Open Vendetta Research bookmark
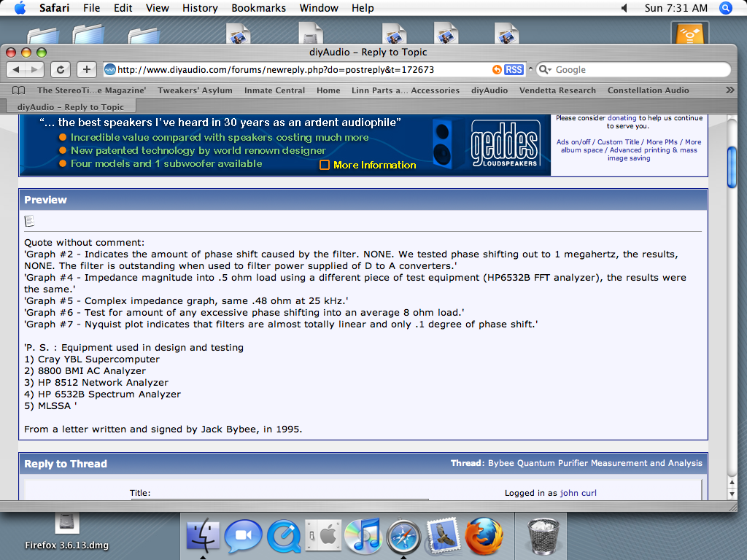The image size is (747, 560). [x=557, y=90]
